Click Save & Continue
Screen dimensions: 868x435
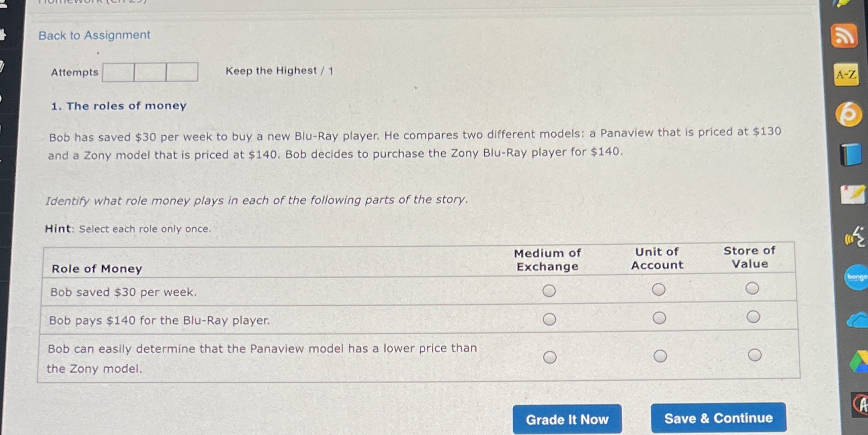click(718, 418)
